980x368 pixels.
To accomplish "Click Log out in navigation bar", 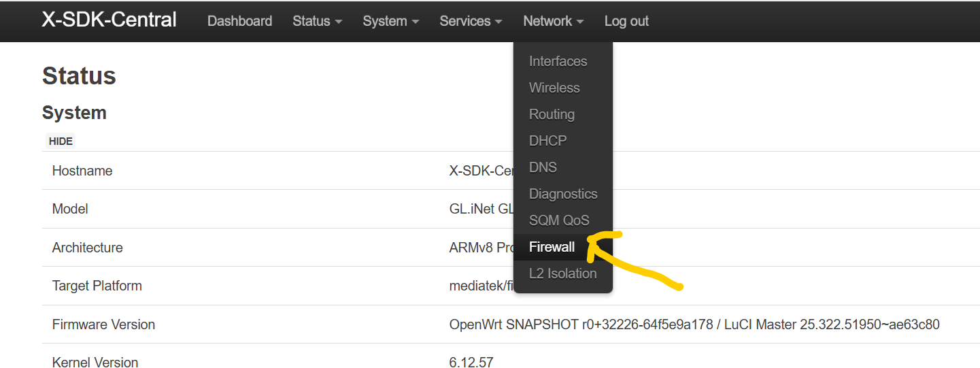I will pos(626,21).
